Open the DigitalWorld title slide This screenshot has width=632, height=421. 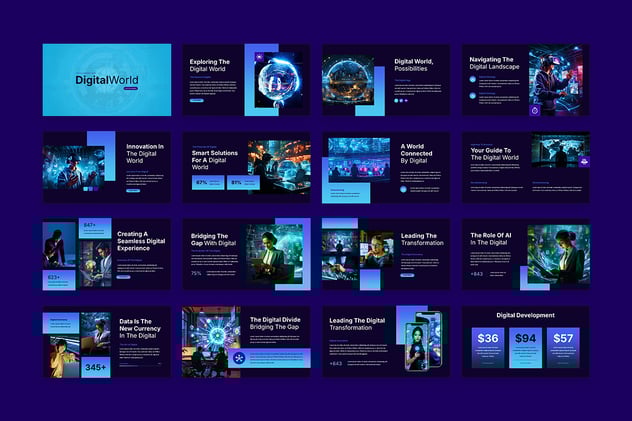pyautogui.click(x=106, y=79)
